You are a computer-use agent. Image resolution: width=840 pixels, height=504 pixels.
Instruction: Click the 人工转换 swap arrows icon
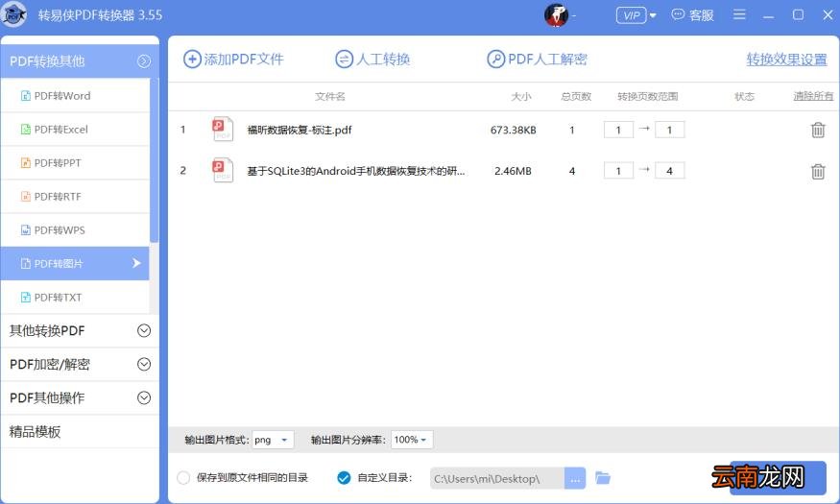[x=344, y=59]
